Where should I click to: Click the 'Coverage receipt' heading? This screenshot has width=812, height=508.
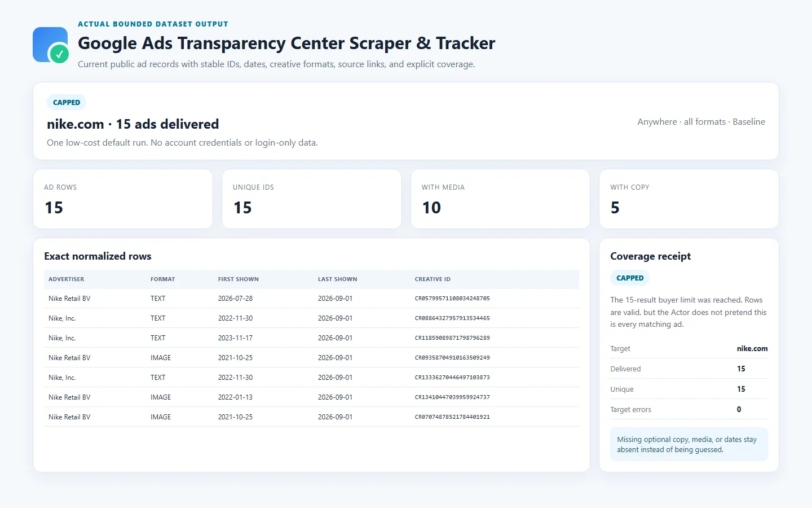pos(650,256)
